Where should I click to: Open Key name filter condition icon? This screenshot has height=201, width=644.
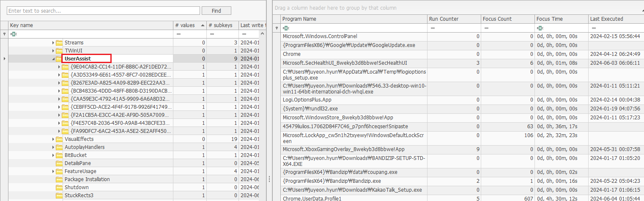click(14, 34)
